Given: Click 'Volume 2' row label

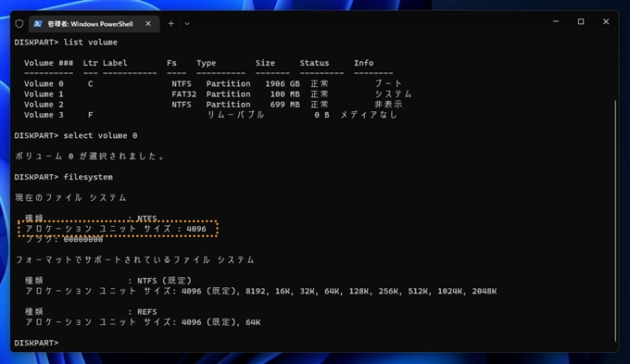Looking at the screenshot, I should 44,105.
